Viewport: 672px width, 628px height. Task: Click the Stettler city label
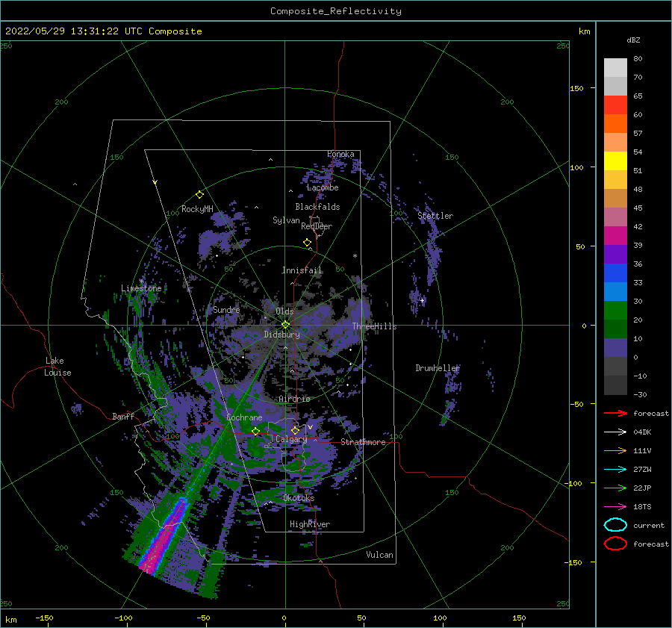pyautogui.click(x=435, y=216)
